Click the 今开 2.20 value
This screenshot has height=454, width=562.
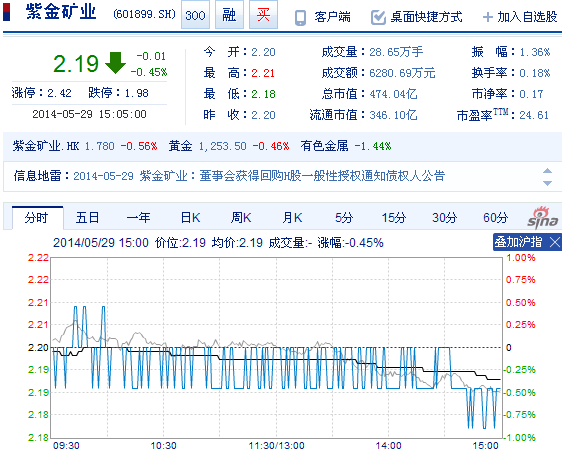pos(263,52)
